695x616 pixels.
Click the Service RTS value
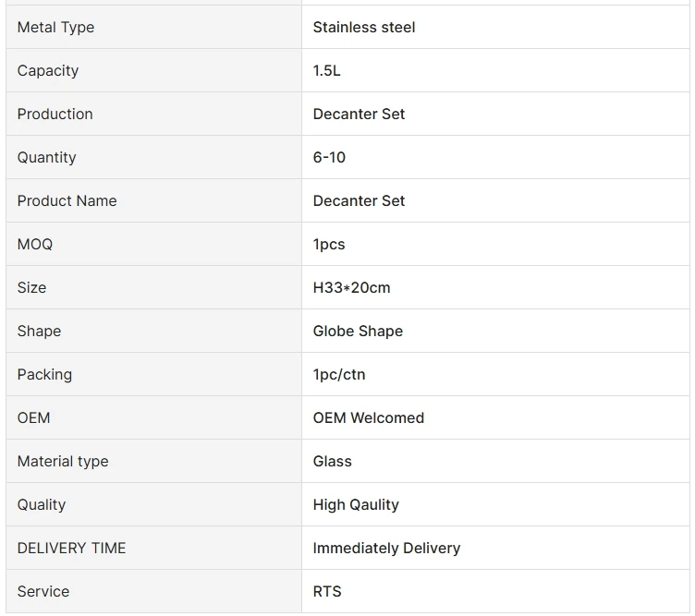pos(327,592)
